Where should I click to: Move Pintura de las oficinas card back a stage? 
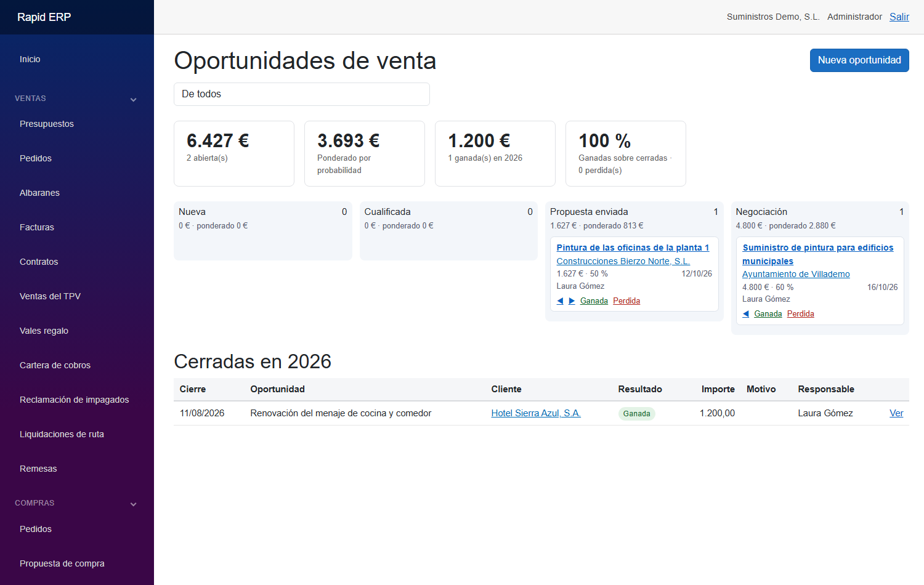coord(560,301)
